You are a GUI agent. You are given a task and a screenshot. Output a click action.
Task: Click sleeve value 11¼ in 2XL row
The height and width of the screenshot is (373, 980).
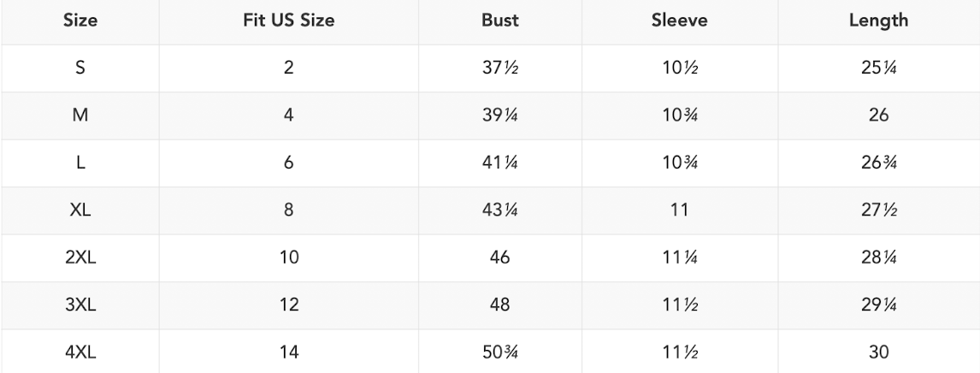pyautogui.click(x=681, y=258)
